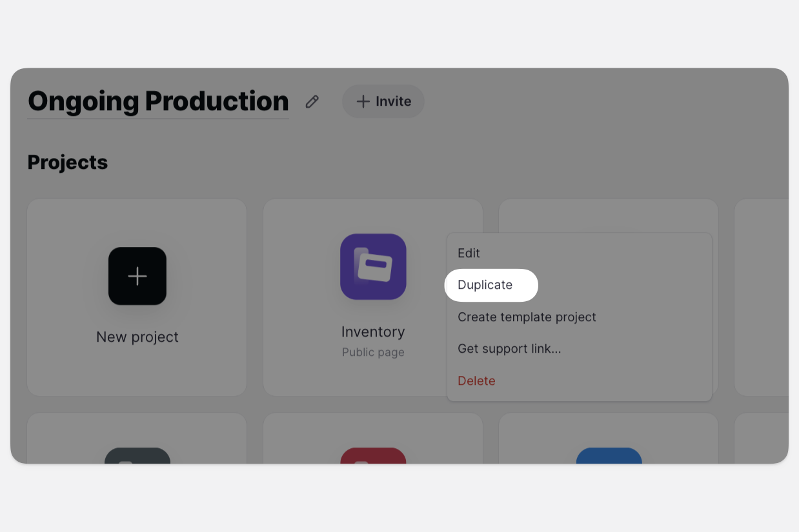Open the dark gray project icon in bottom row
The width and height of the screenshot is (799, 532).
137,455
